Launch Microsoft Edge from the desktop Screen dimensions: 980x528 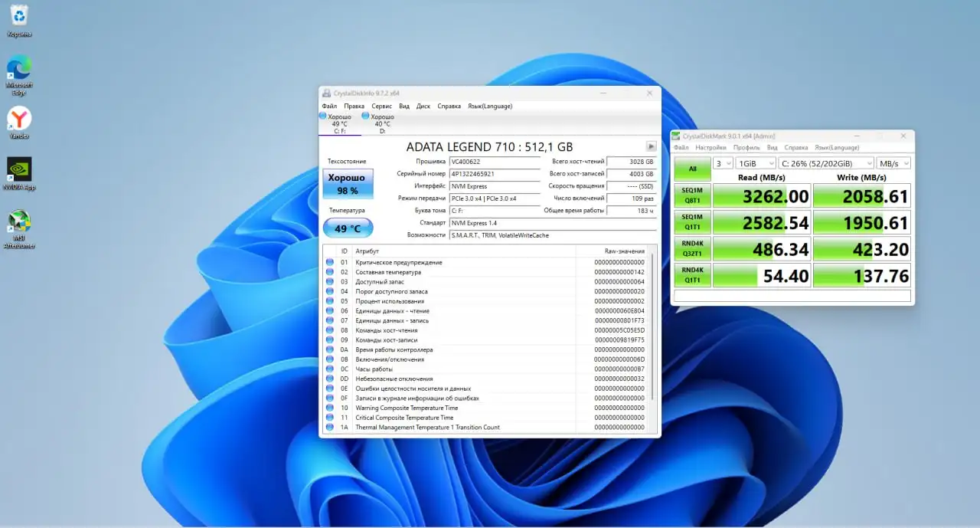click(19, 75)
